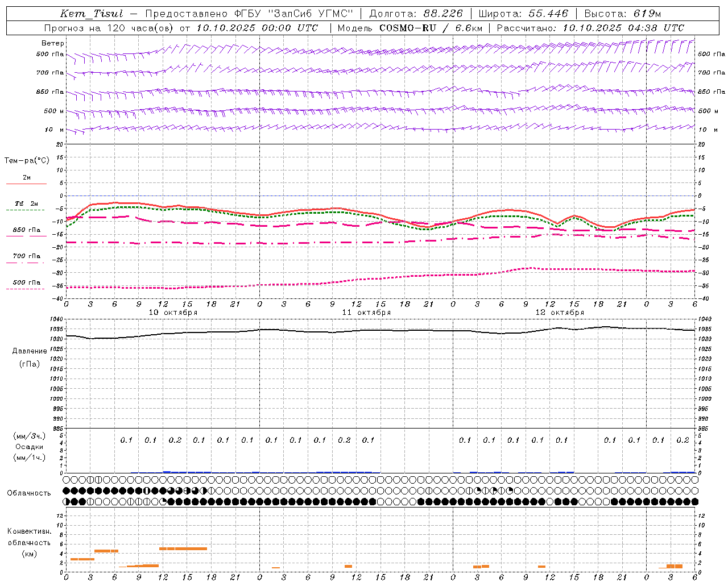The width and height of the screenshot is (728, 582).
Task: Click the (гПа) unit label under Давление
Action: (30, 364)
